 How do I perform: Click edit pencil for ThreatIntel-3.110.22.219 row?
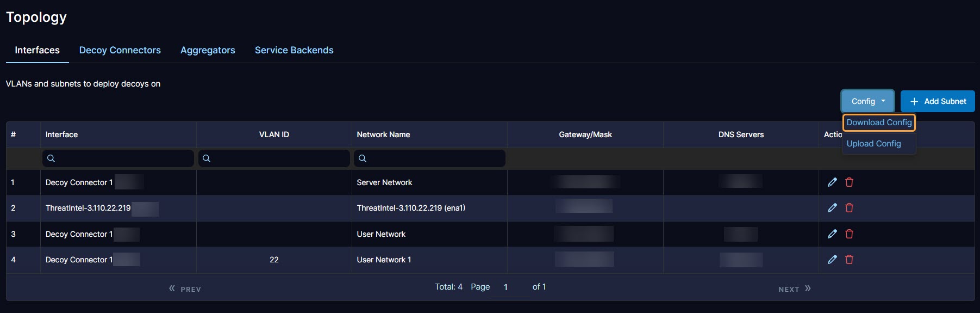point(832,208)
